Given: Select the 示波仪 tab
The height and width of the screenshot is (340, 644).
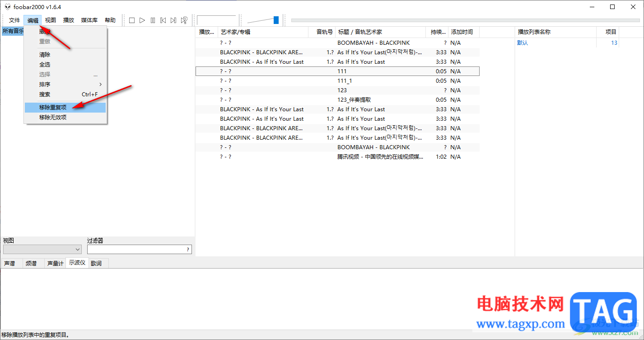Looking at the screenshot, I should 77,263.
